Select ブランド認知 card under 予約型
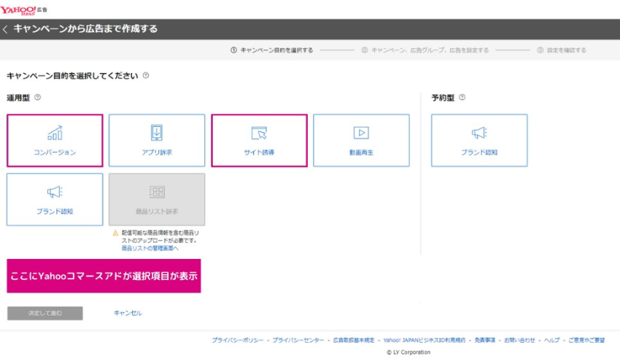The image size is (620, 364). click(x=479, y=141)
